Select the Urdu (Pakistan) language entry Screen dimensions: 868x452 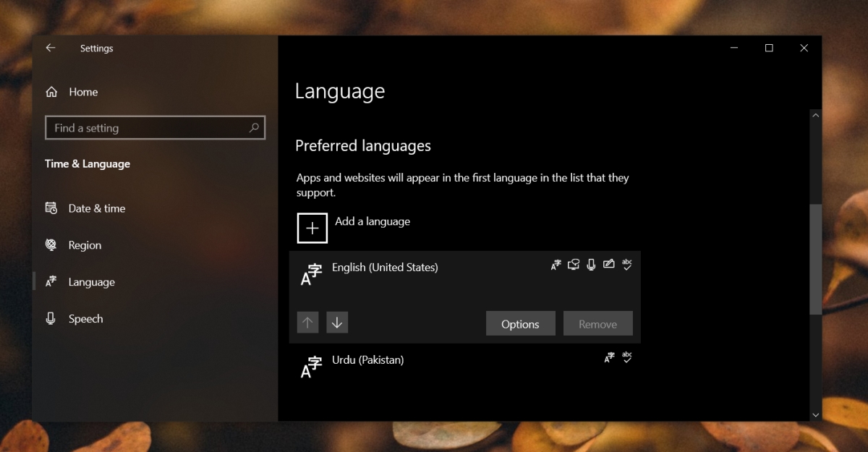tap(465, 365)
